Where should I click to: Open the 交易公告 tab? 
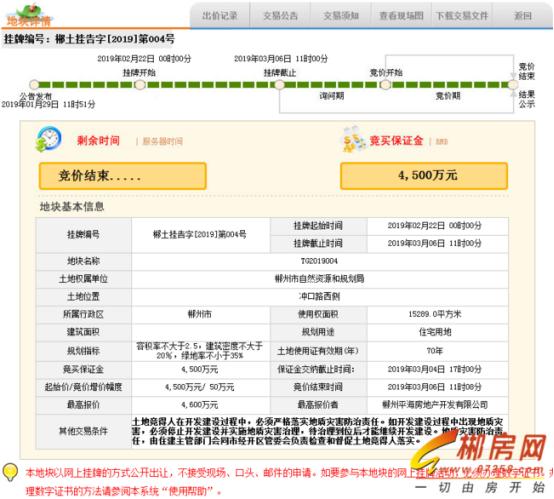[x=281, y=16]
